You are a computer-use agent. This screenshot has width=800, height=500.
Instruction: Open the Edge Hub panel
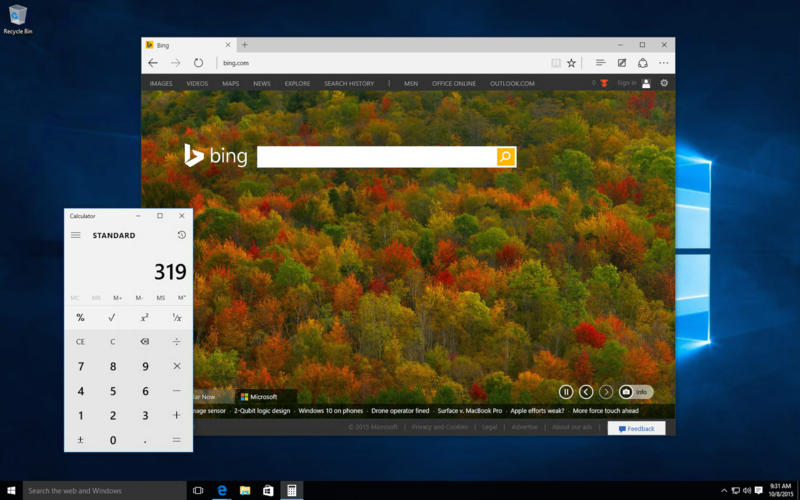pyautogui.click(x=600, y=62)
